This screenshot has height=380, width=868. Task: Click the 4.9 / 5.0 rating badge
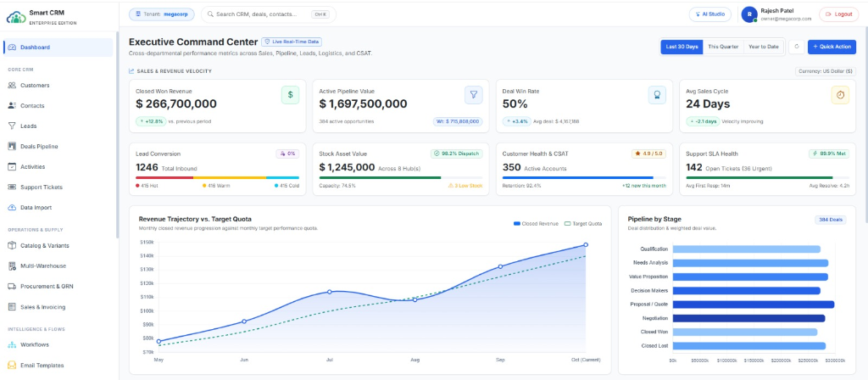648,154
